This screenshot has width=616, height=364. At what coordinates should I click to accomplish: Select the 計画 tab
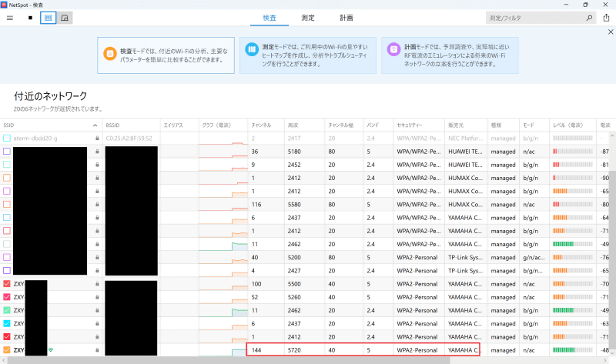346,18
